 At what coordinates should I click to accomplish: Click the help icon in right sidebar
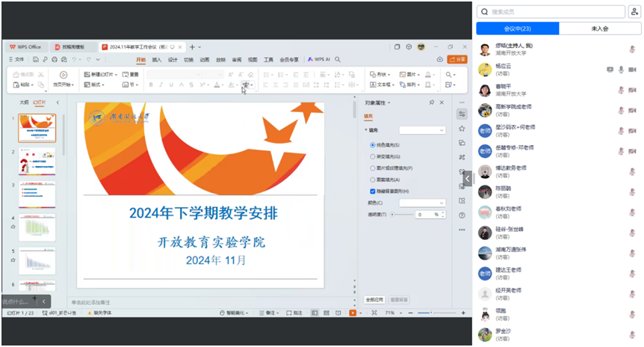(x=463, y=215)
